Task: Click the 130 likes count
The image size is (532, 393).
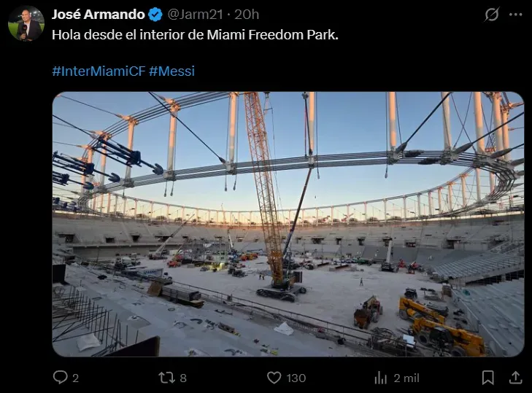Action: point(296,378)
